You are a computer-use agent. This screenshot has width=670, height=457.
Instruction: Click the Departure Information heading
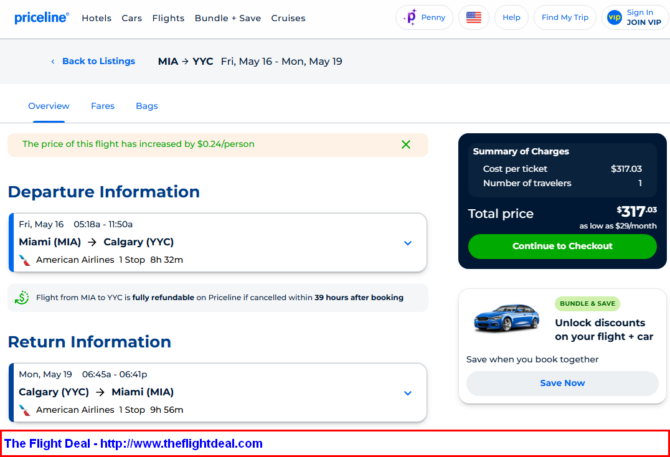pyautogui.click(x=104, y=192)
